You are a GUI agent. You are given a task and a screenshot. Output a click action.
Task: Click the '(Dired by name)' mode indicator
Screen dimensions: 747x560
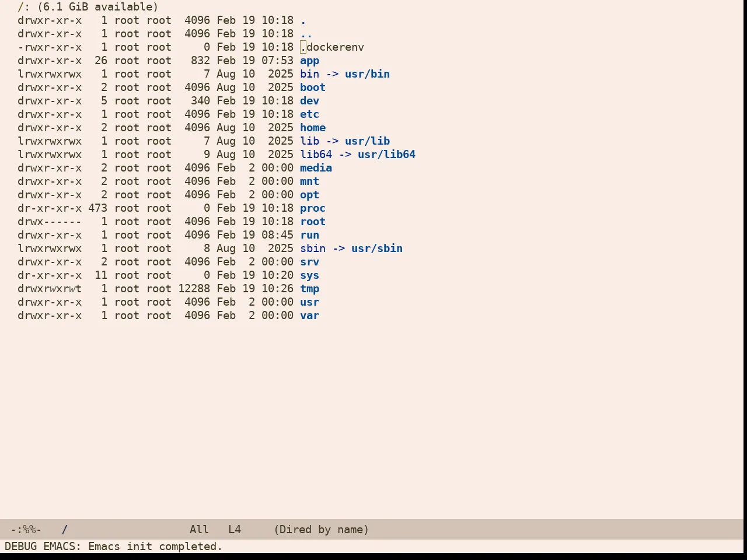click(x=322, y=530)
